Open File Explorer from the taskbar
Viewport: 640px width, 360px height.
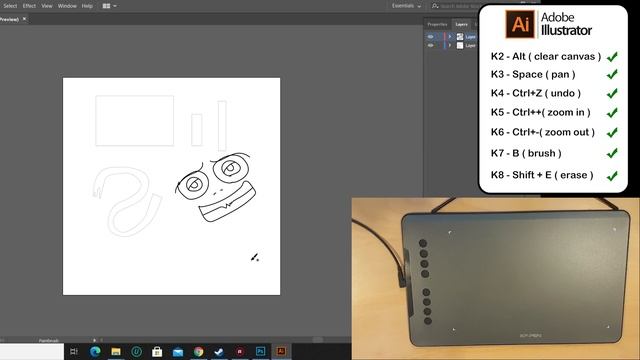coord(116,351)
